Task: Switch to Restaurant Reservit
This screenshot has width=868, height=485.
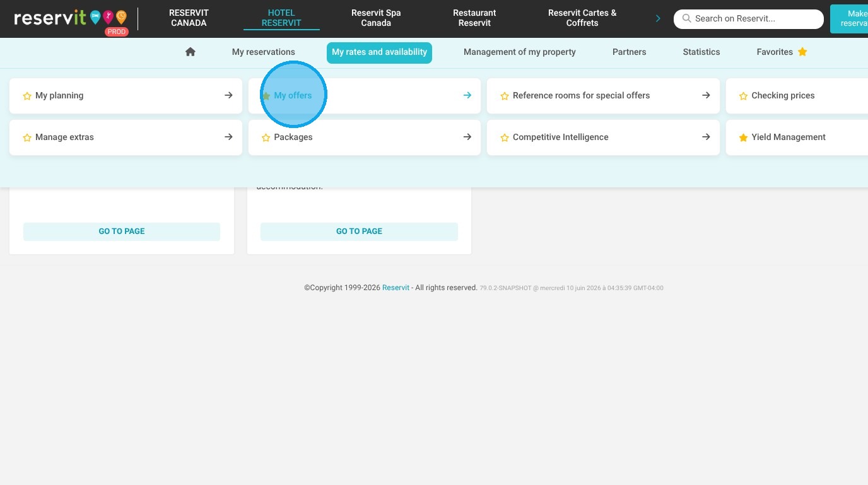Action: pos(474,18)
